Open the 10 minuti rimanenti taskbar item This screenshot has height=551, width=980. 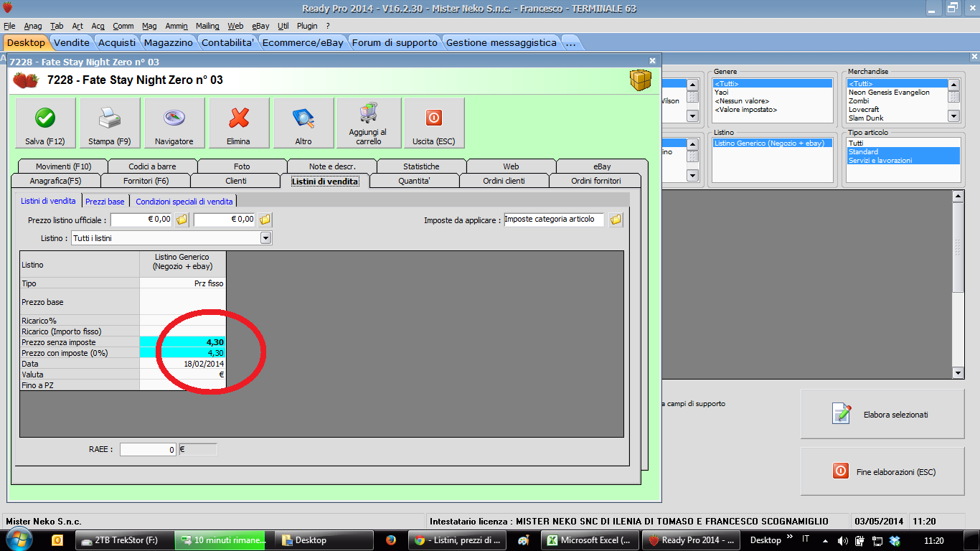(220, 540)
